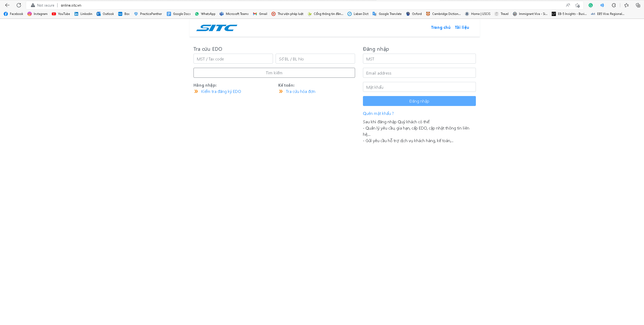Reload the page with refresh icon
This screenshot has height=325, width=644.
coord(19,5)
